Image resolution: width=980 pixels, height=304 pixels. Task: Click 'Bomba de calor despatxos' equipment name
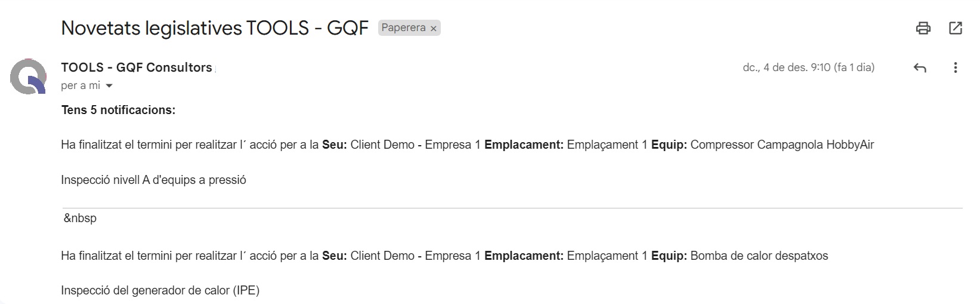(x=759, y=256)
